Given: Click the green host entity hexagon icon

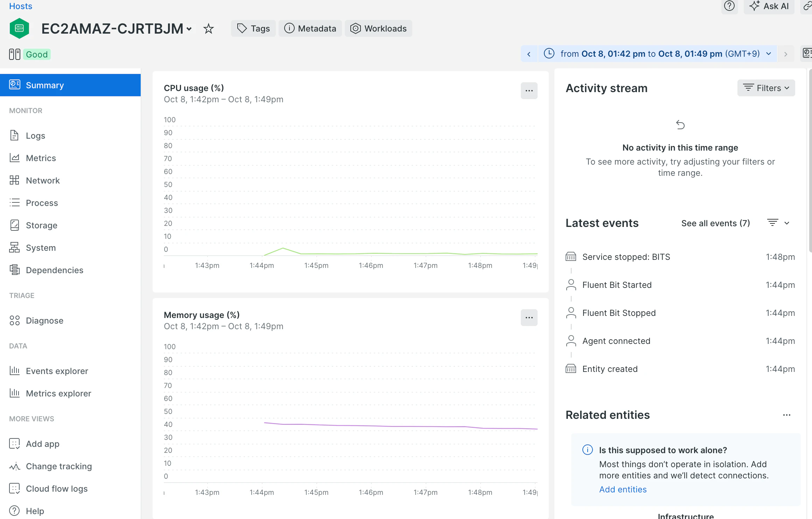Looking at the screenshot, I should 20,28.
